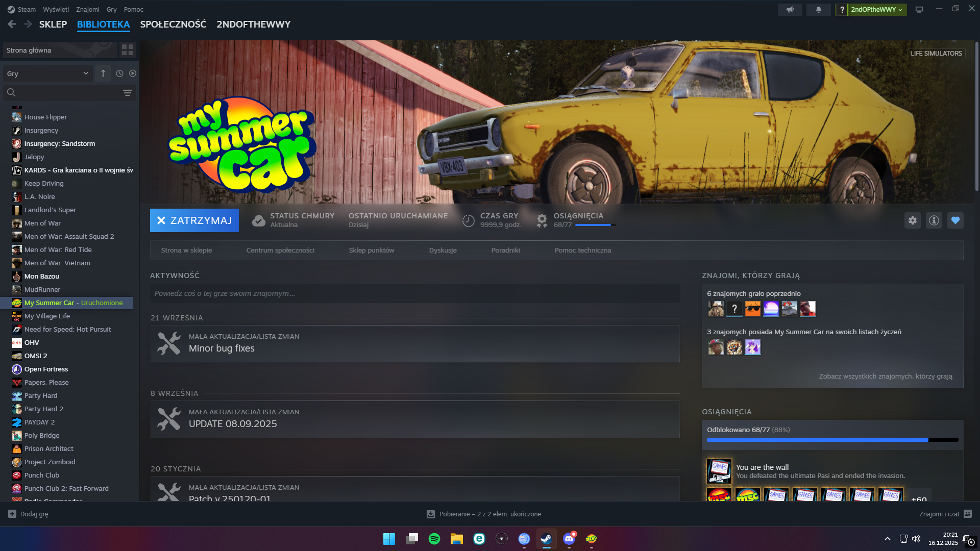Viewport: 980px width, 551px height.
Task: Switch to grid collections view icon
Action: (x=127, y=50)
